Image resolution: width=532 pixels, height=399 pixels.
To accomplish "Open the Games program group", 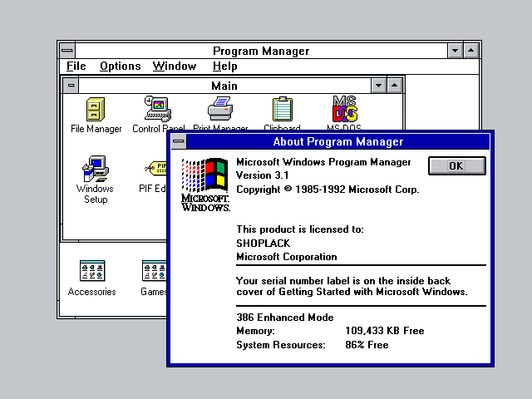I will click(x=155, y=271).
